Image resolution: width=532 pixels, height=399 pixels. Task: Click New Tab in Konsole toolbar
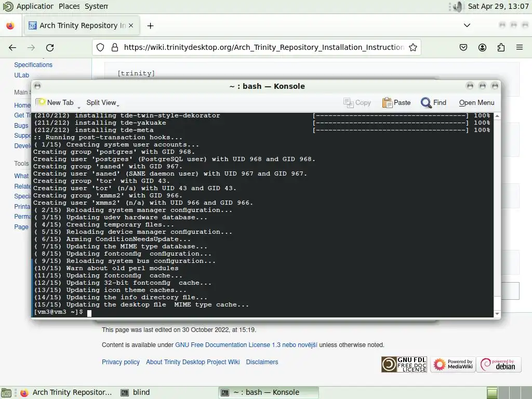[55, 102]
